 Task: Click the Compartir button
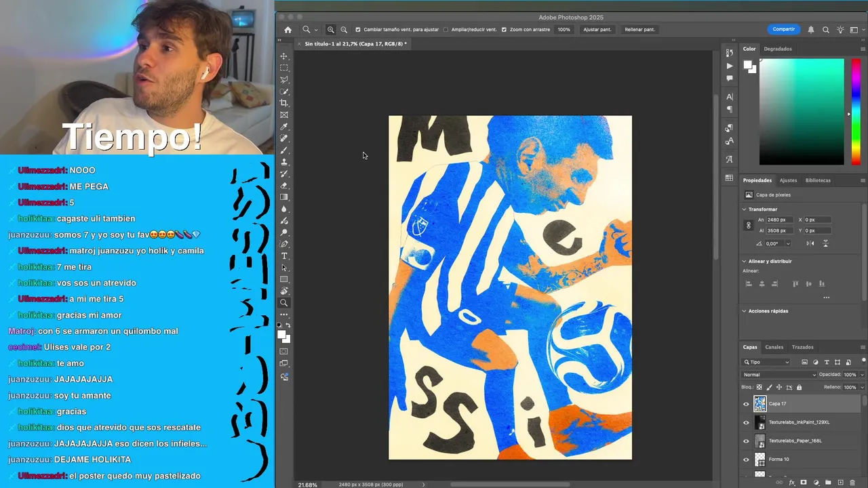[x=783, y=29]
